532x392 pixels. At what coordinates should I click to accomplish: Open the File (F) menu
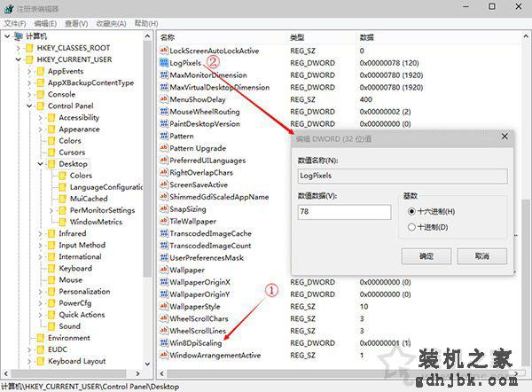(x=15, y=23)
